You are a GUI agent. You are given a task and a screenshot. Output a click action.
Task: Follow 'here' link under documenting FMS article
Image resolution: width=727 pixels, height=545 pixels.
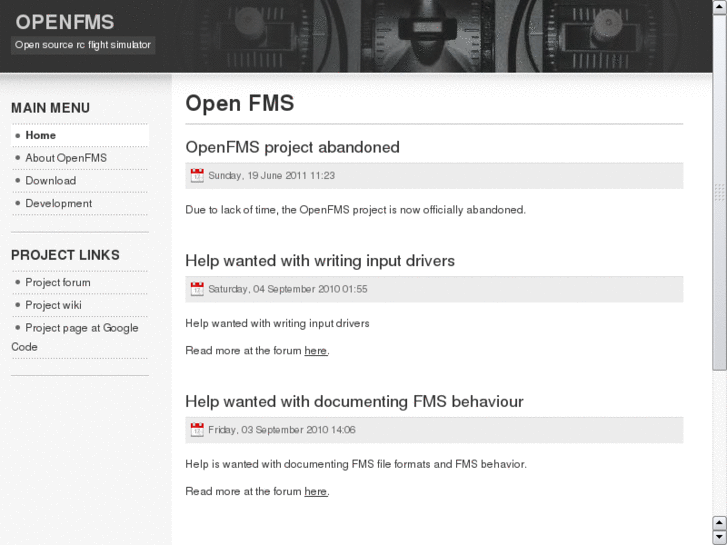click(316, 491)
